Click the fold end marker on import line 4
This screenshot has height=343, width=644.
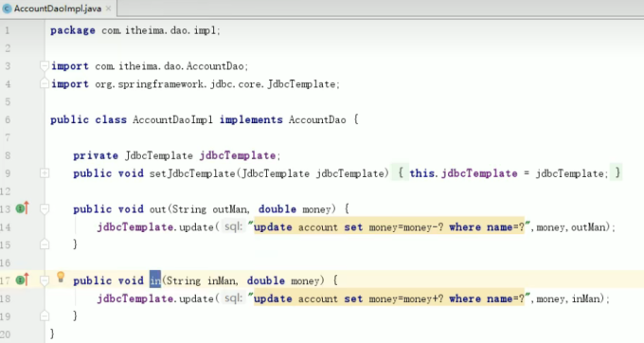tap(45, 83)
